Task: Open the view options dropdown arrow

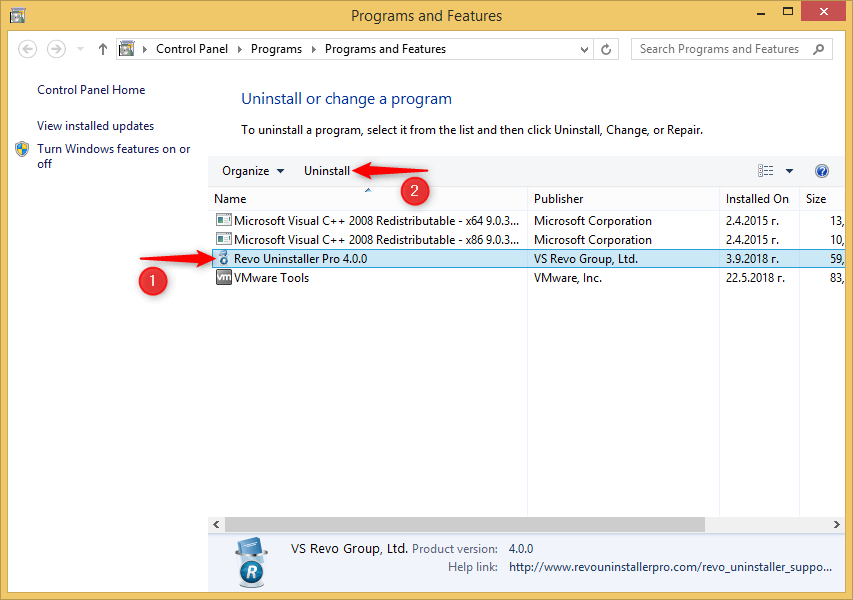Action: (x=789, y=171)
